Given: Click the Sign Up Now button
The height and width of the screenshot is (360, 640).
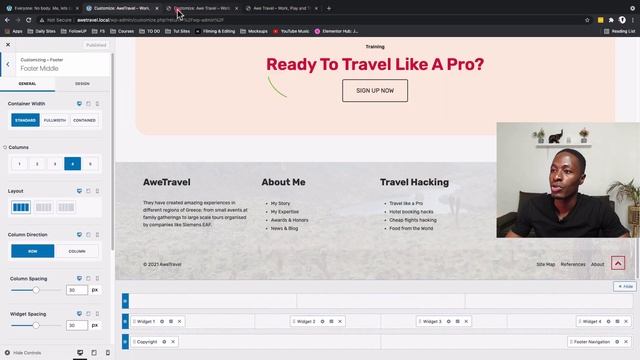Looking at the screenshot, I should point(375,91).
